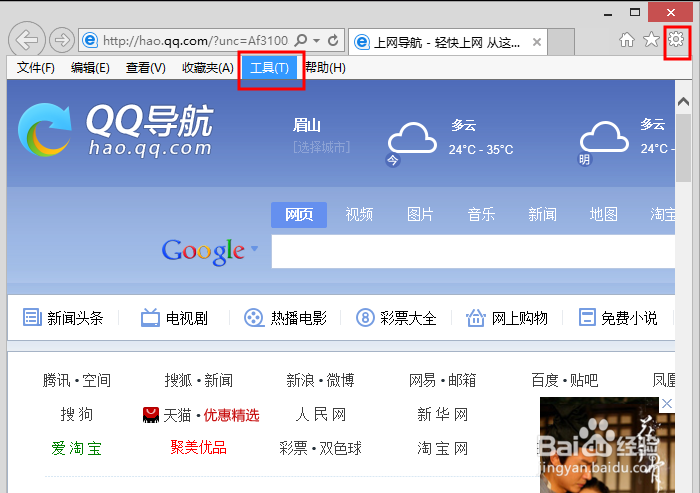The width and height of the screenshot is (700, 493).
Task: Open the 收藏夹(A) menu
Action: 208,68
